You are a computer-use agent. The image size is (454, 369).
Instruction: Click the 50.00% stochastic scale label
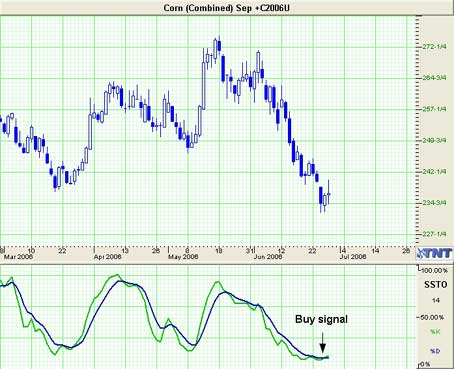[x=433, y=317]
